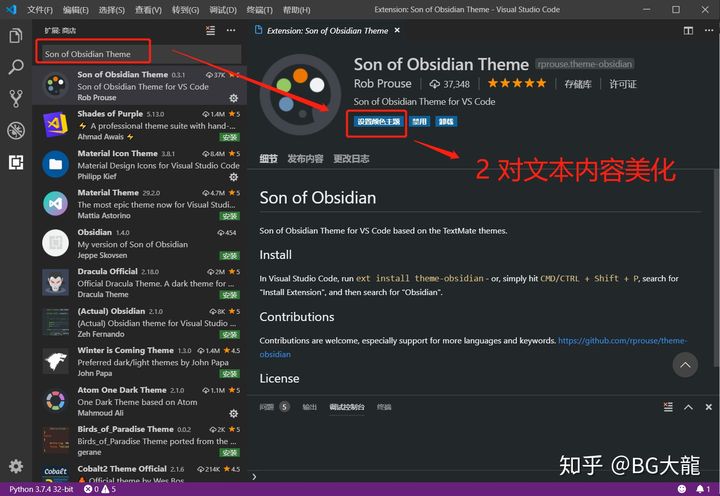The width and height of the screenshot is (720, 496).
Task: Click the feedback smiley in status bar
Action: (x=682, y=489)
